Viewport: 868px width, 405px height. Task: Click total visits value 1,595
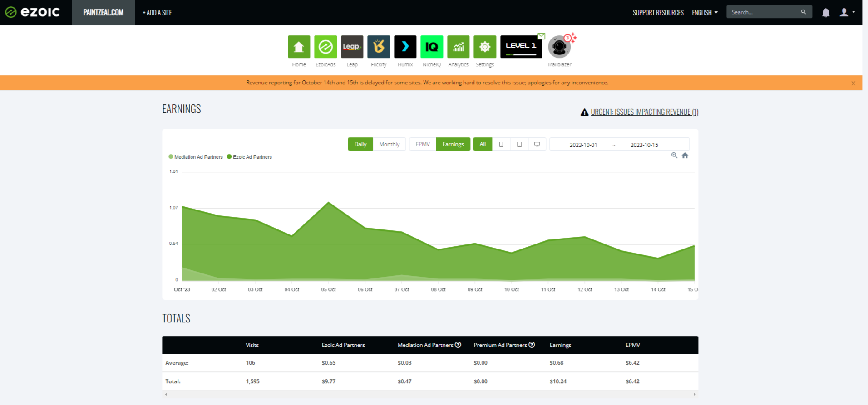pyautogui.click(x=253, y=381)
